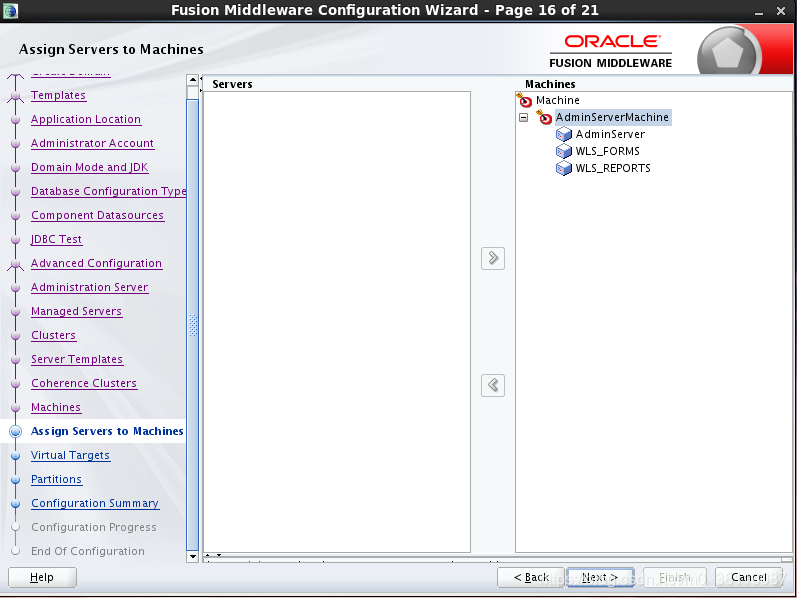Click the navigation pane vertical scrollbar thumb
Image resolution: width=797 pixels, height=598 pixels.
point(193,325)
